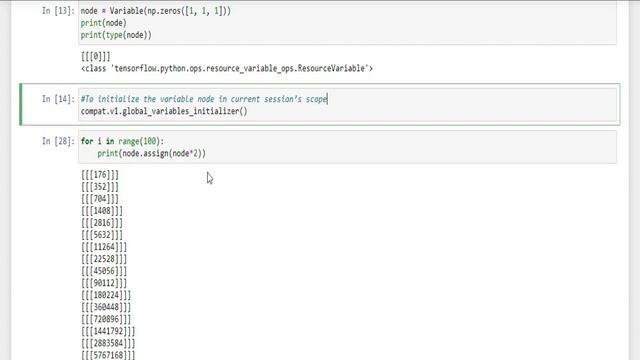The width and height of the screenshot is (640, 360).
Task: Click output value [[[720896]]]
Action: 106,319
